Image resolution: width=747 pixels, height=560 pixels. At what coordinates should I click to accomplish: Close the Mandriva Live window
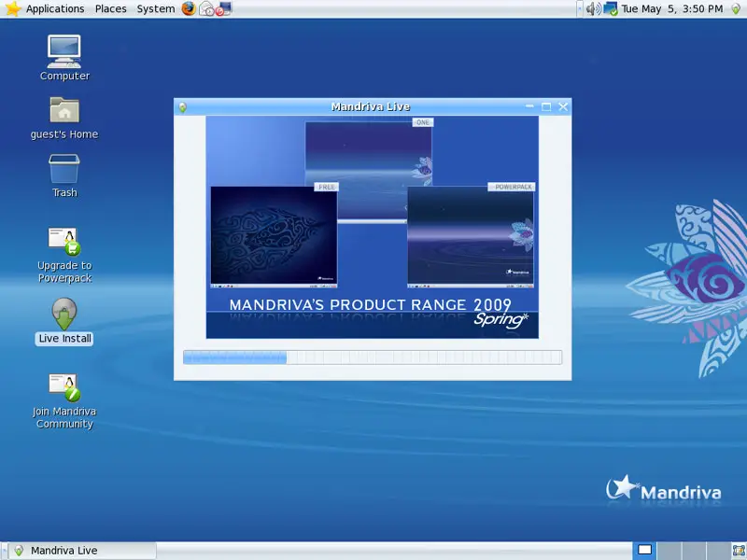563,106
